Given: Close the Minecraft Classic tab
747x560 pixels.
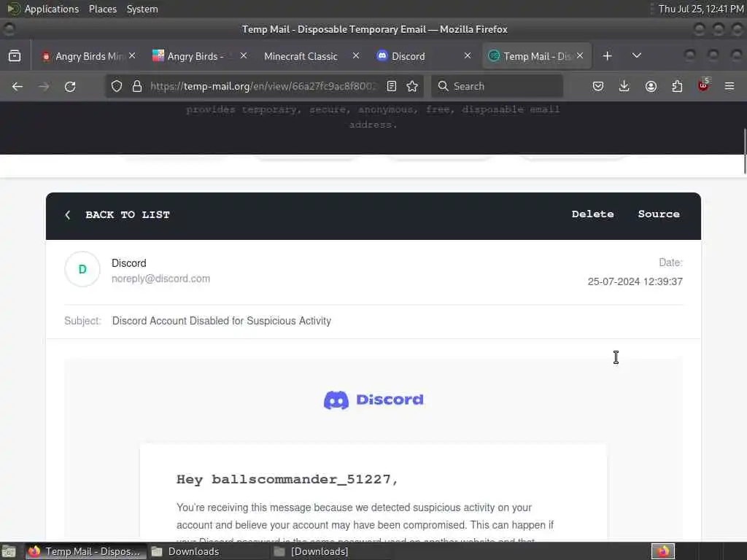Looking at the screenshot, I should click(x=356, y=55).
